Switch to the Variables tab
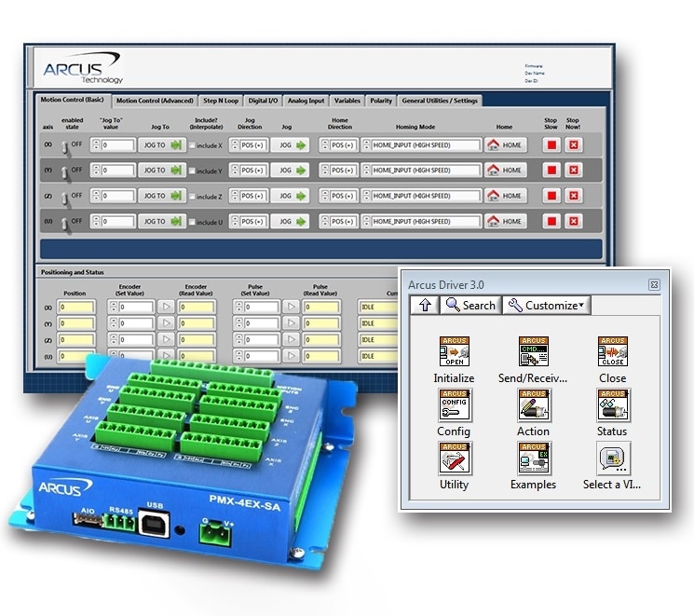Viewport: 694px width, 616px height. click(347, 101)
